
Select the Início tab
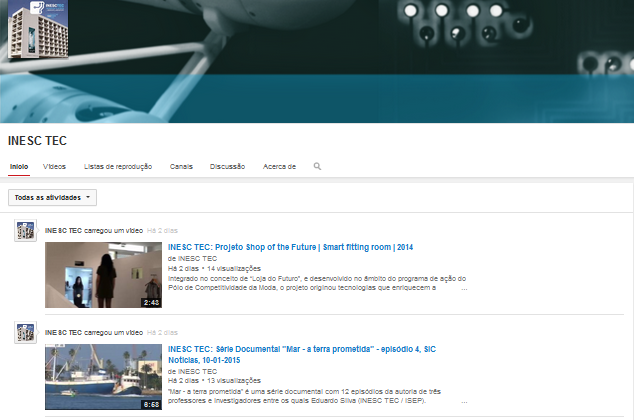[19, 167]
